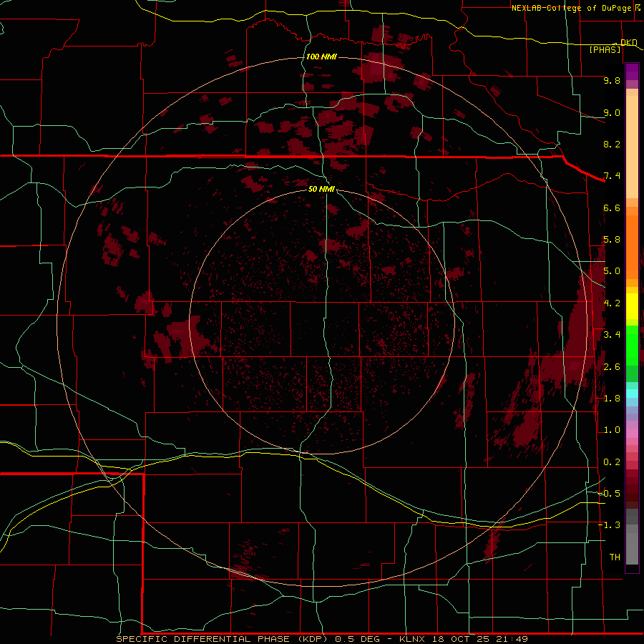Click the KLNX station identifier in the caption
Viewport: 644px width, 644px height.
pyautogui.click(x=413, y=639)
